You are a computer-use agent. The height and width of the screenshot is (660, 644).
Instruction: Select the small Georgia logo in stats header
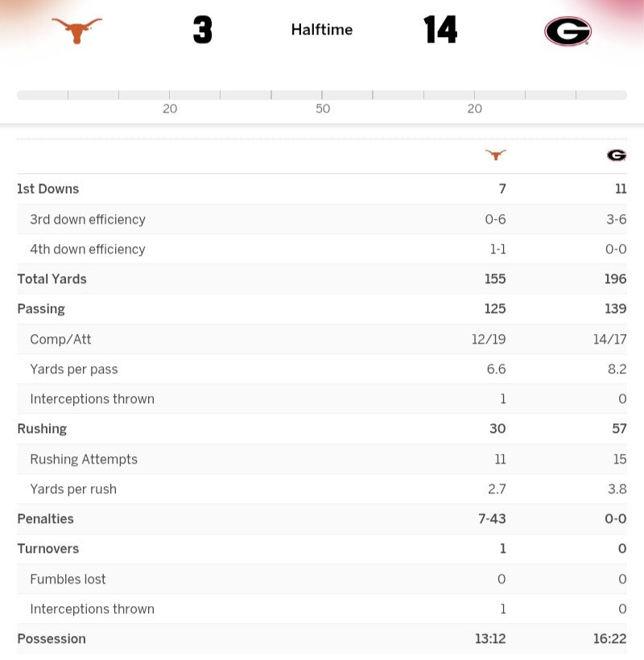(617, 155)
